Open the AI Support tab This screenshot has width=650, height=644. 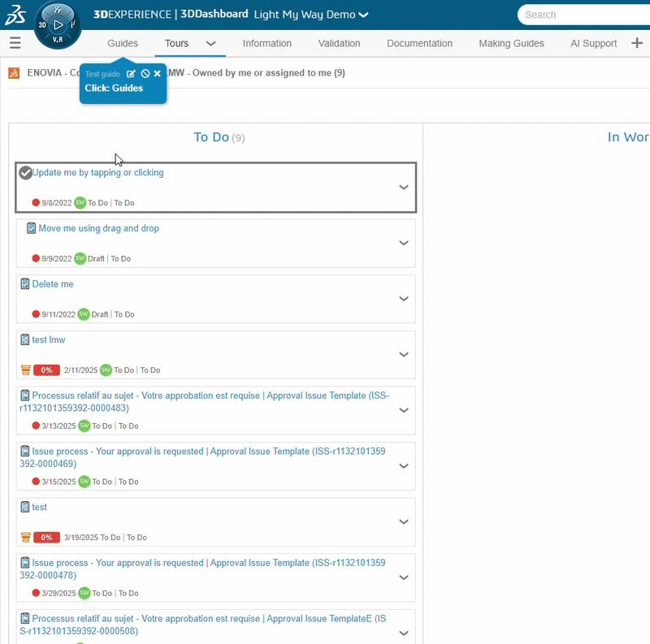tap(594, 44)
